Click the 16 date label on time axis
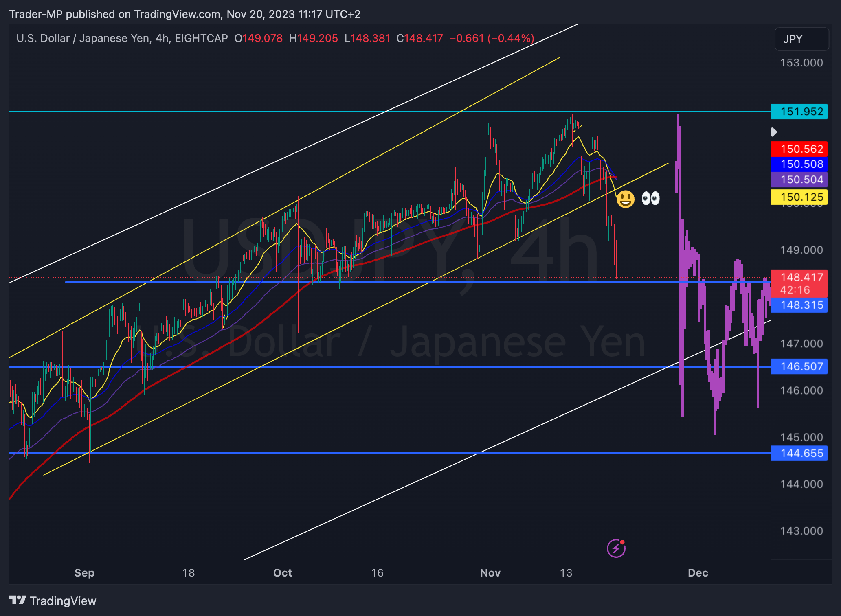841x616 pixels. 378,573
